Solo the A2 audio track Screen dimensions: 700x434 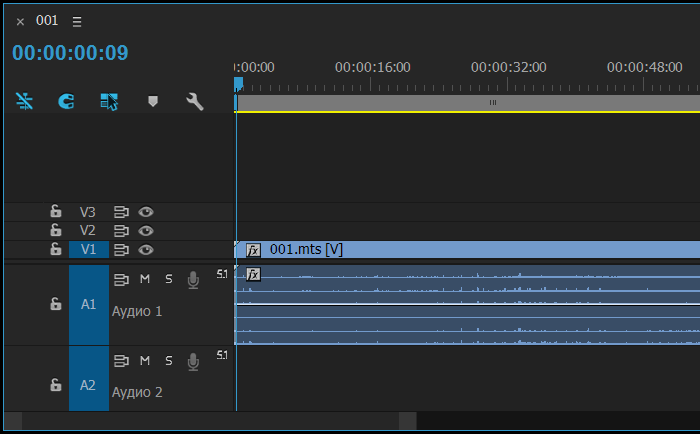169,360
